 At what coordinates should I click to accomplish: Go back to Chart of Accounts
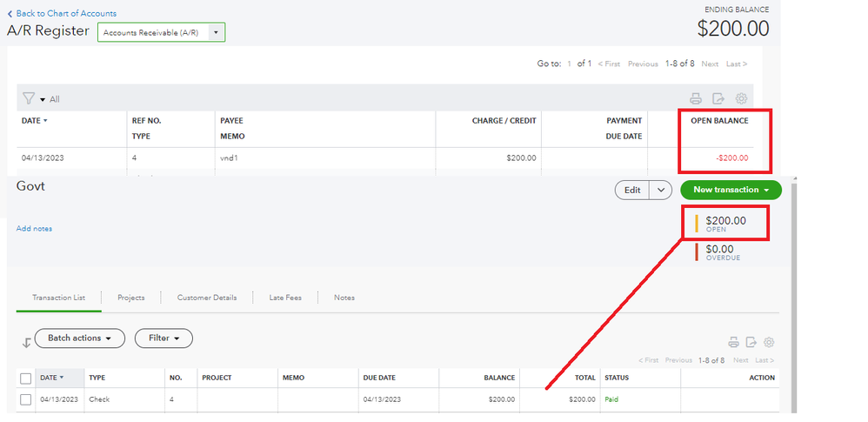tap(62, 13)
